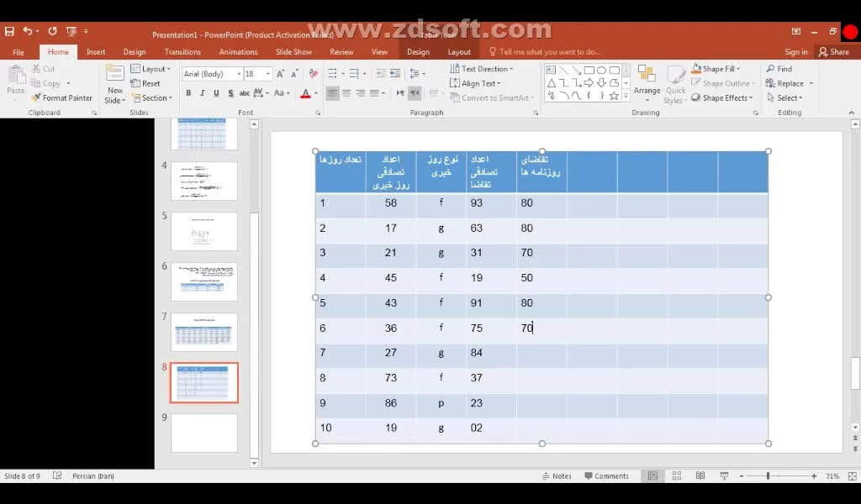Click the Share button
Screen dimensions: 861x504
click(x=833, y=52)
